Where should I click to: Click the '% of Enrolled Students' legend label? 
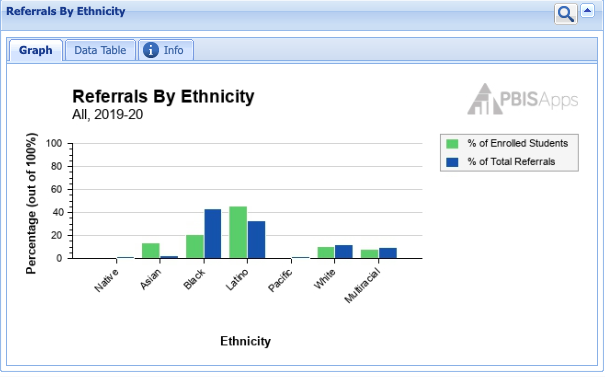click(x=517, y=143)
